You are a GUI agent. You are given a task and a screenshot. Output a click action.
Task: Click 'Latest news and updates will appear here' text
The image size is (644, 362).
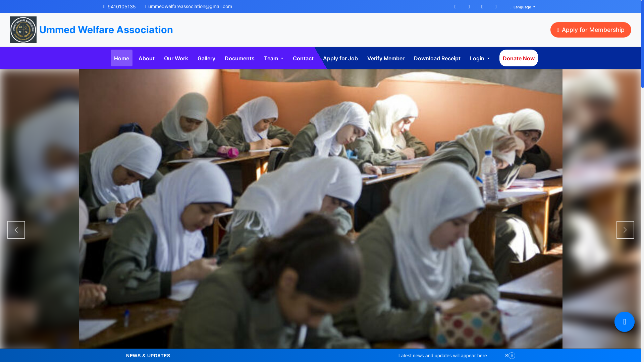click(x=442, y=356)
